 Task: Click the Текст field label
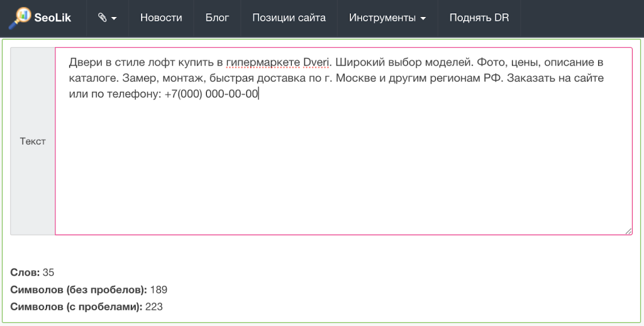(x=33, y=141)
